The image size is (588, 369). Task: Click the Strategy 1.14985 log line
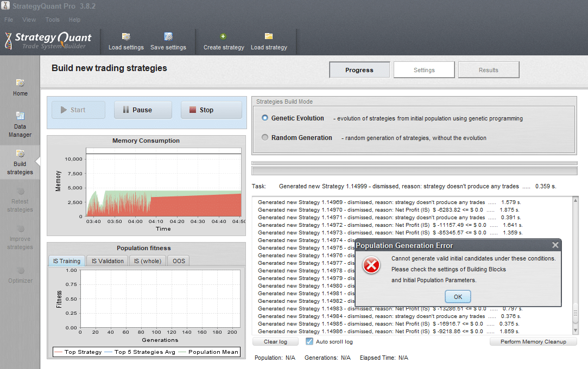389,323
